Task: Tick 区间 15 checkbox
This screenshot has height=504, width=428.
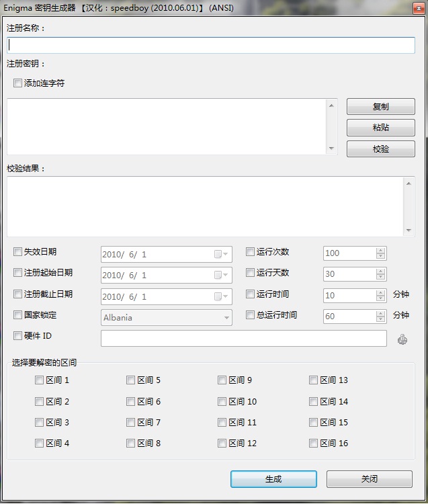Action: [x=313, y=423]
